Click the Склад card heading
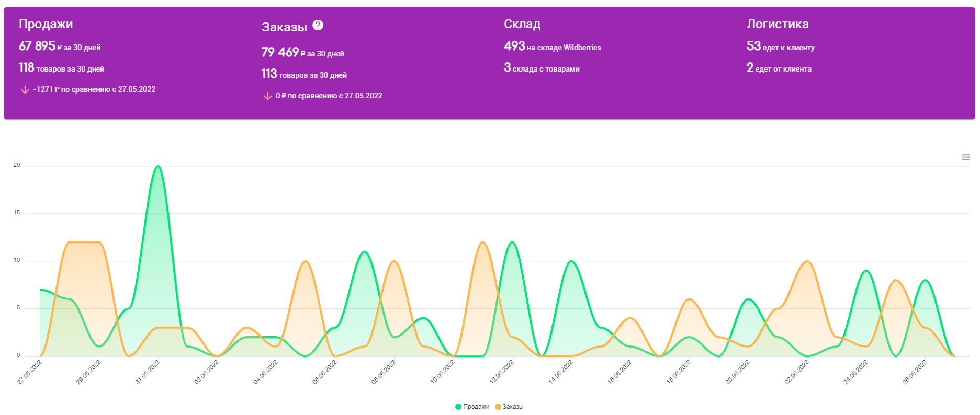Image resolution: width=980 pixels, height=415 pixels. click(x=522, y=24)
